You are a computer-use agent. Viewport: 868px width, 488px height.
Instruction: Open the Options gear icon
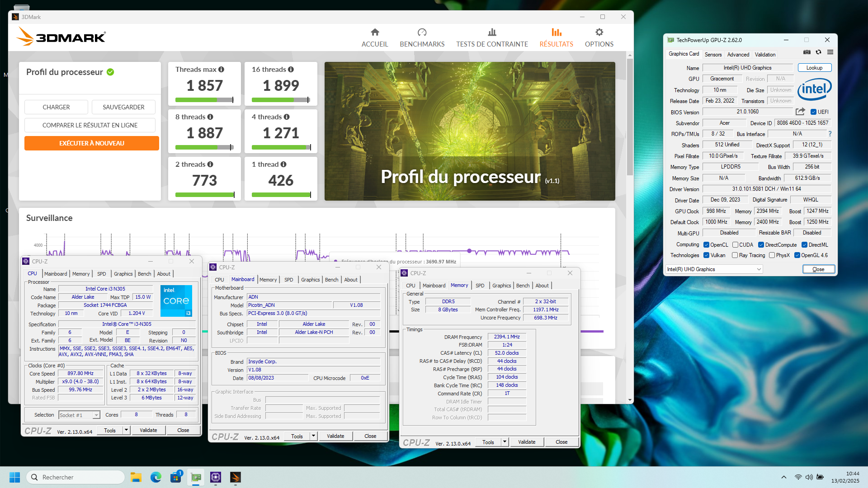point(599,32)
